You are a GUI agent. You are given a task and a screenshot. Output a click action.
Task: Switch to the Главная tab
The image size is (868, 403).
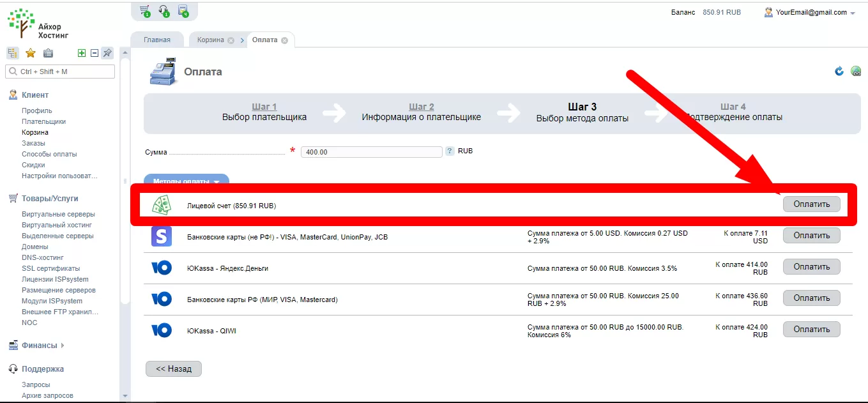[x=157, y=40]
